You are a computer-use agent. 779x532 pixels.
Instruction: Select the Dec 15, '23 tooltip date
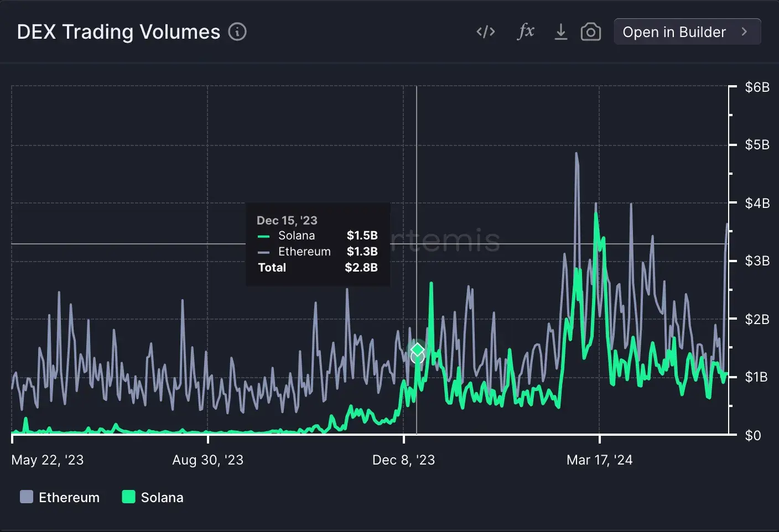[x=287, y=220]
